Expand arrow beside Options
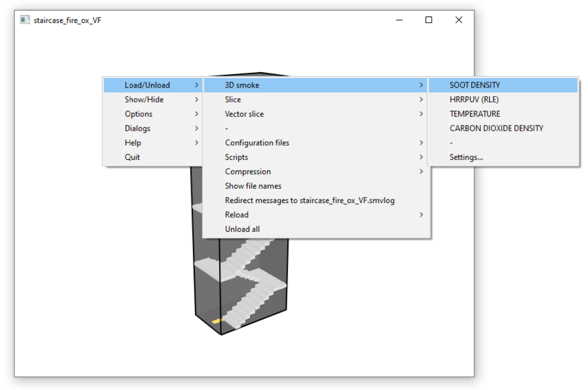Image resolution: width=588 pixels, height=390 pixels. (x=197, y=114)
